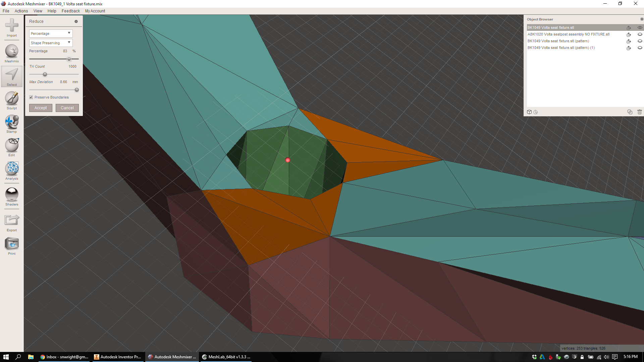
Task: Click the Max Deviation value 8.66
Action: click(x=63, y=82)
